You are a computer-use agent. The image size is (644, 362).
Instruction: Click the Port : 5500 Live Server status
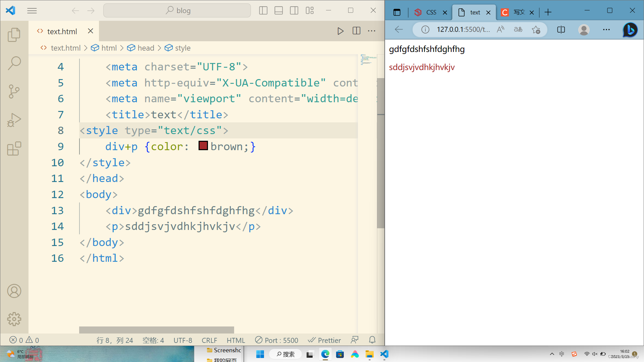click(277, 340)
